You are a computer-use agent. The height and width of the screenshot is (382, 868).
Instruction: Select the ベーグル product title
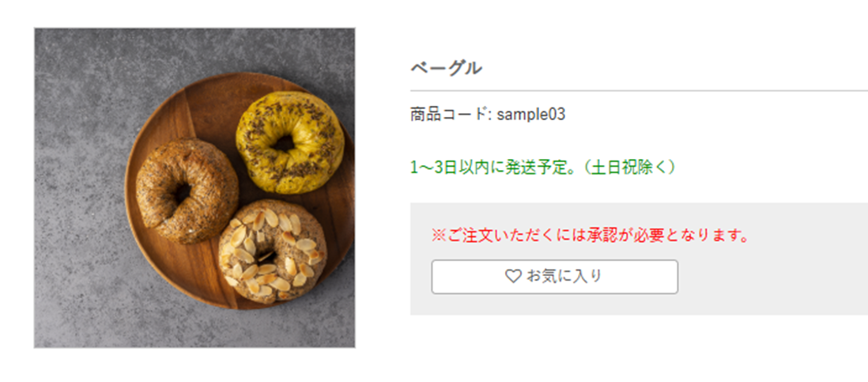(x=446, y=68)
